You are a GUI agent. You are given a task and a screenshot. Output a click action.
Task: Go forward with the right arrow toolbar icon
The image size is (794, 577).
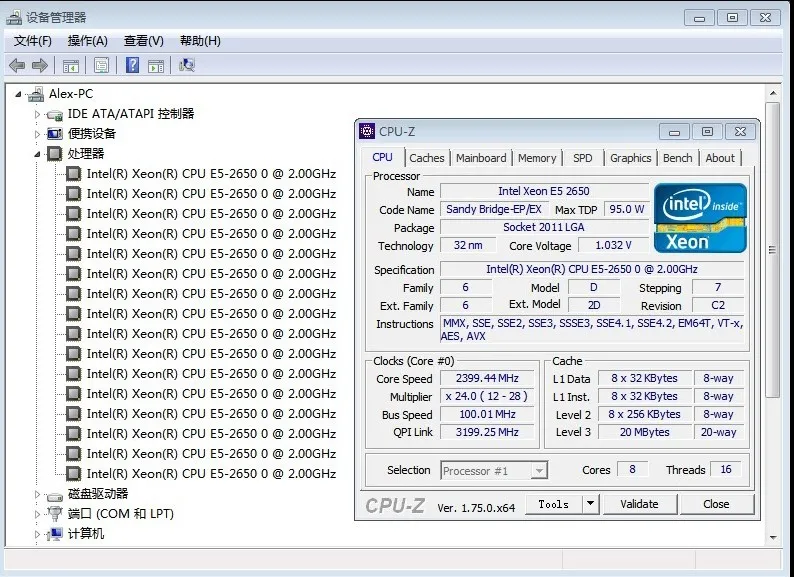point(39,65)
